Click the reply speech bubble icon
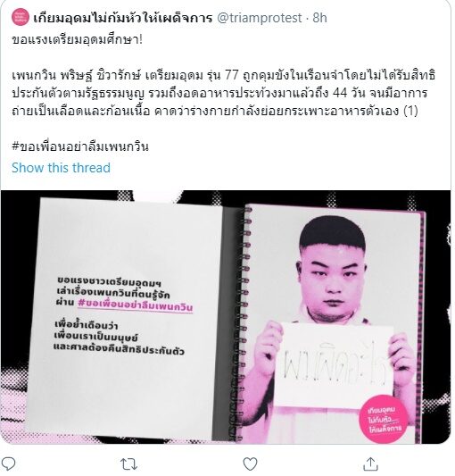The image size is (455, 476). (8, 463)
